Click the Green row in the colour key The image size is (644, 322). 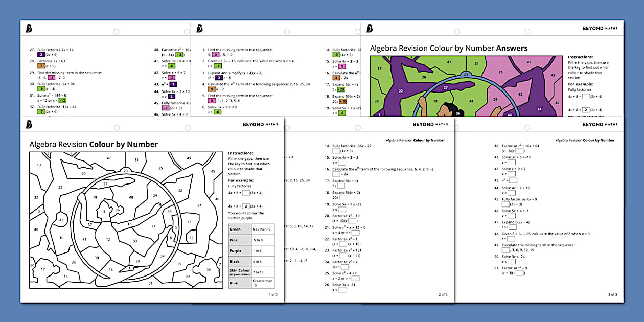point(251,229)
